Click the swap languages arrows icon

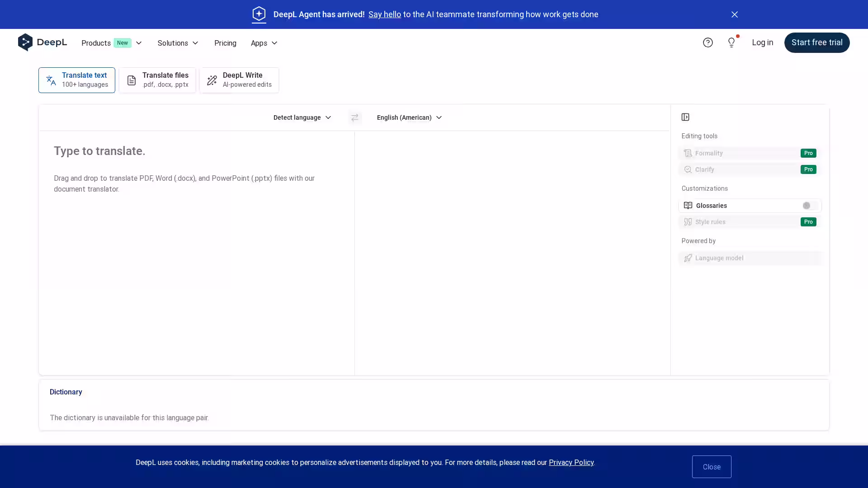coord(354,117)
